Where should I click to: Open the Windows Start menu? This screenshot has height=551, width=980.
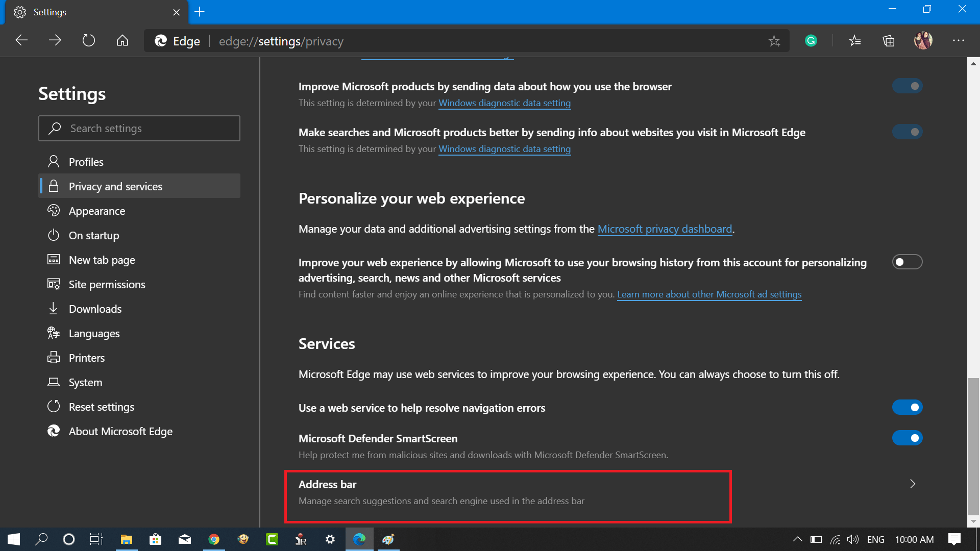tap(14, 539)
